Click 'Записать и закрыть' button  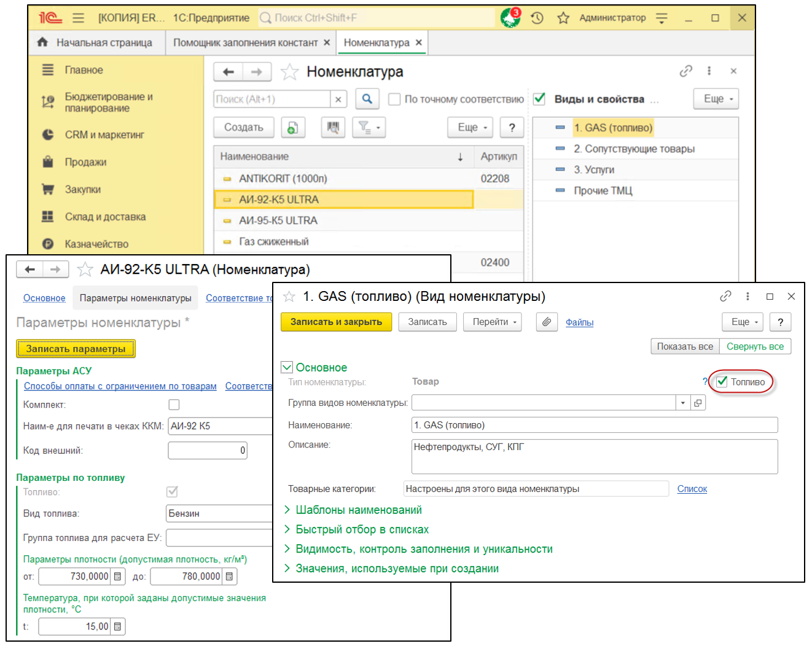point(336,322)
